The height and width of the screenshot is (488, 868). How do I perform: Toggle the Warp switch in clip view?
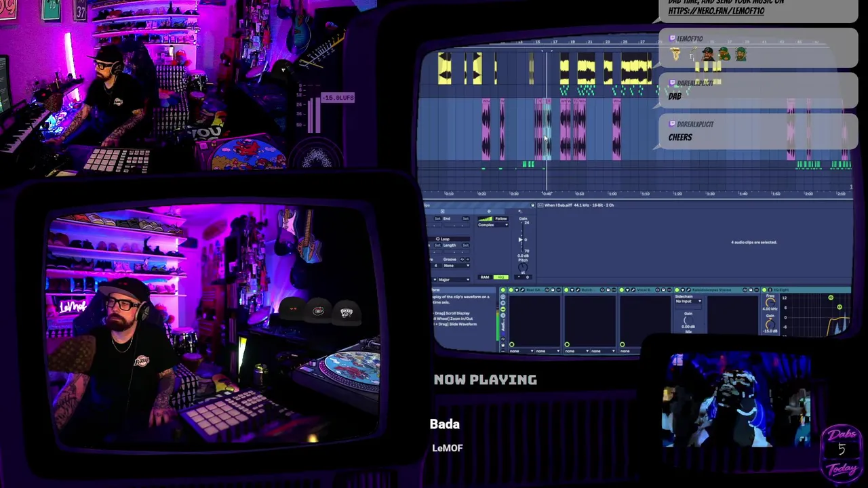point(485,219)
